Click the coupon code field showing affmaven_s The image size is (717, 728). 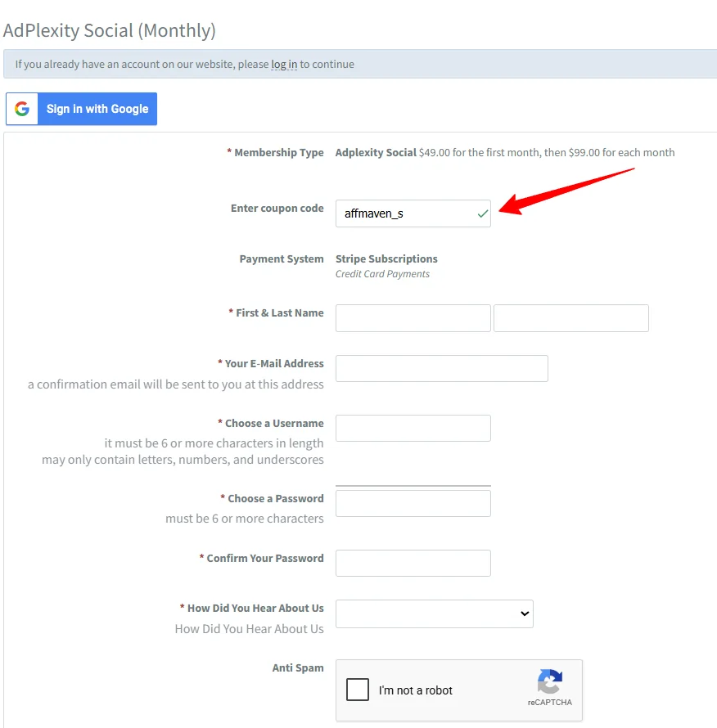(401, 213)
